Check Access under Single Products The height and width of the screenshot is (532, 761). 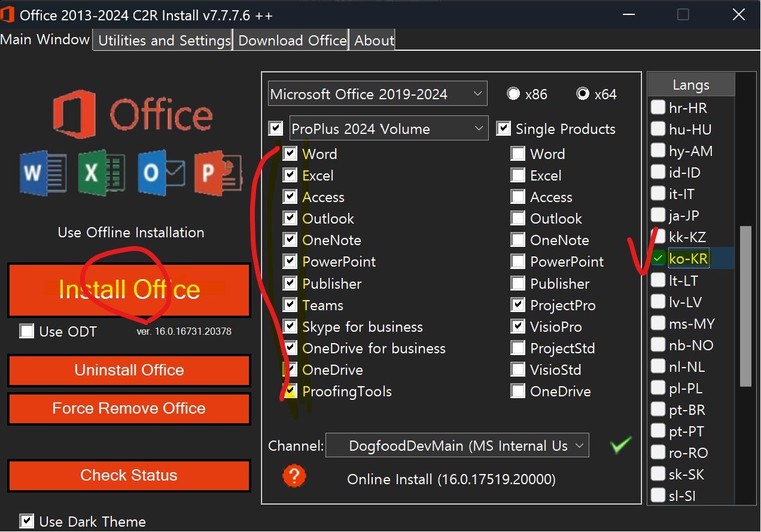point(518,197)
